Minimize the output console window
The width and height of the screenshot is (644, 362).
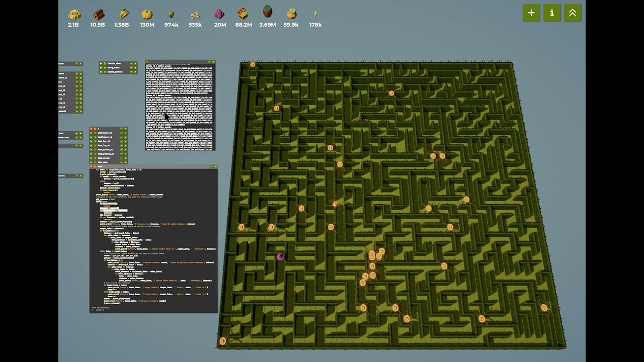coord(209,62)
